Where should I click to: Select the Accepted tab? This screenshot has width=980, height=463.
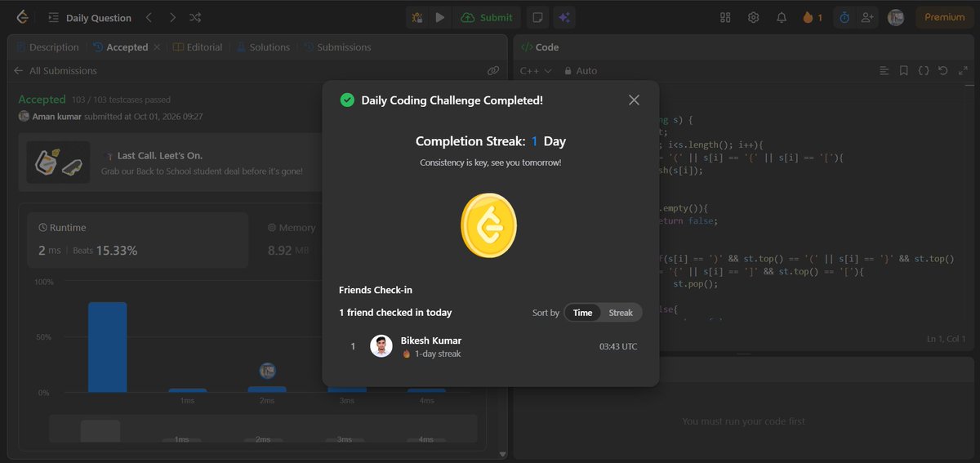[x=120, y=47]
